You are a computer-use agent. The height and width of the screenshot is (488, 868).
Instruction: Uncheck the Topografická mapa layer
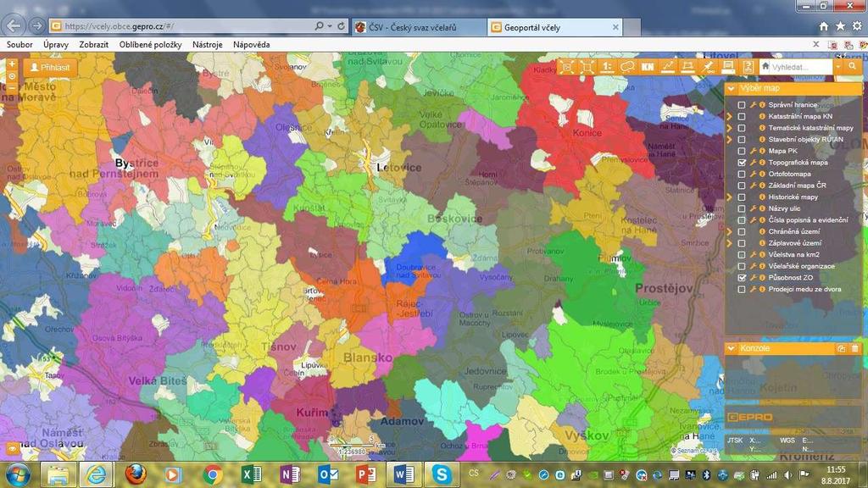[x=742, y=163]
